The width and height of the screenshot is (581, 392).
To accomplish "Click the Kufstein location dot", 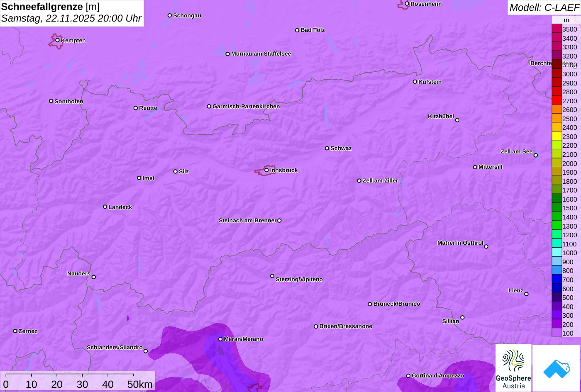I will tap(415, 82).
